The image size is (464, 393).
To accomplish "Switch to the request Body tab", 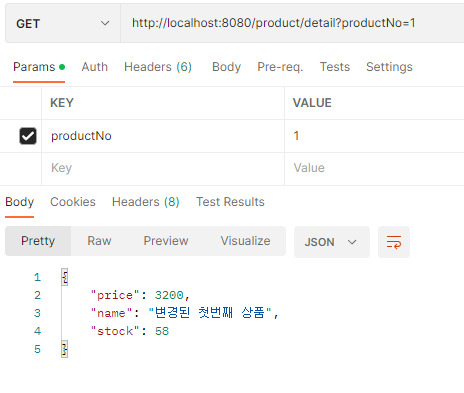I will (226, 67).
